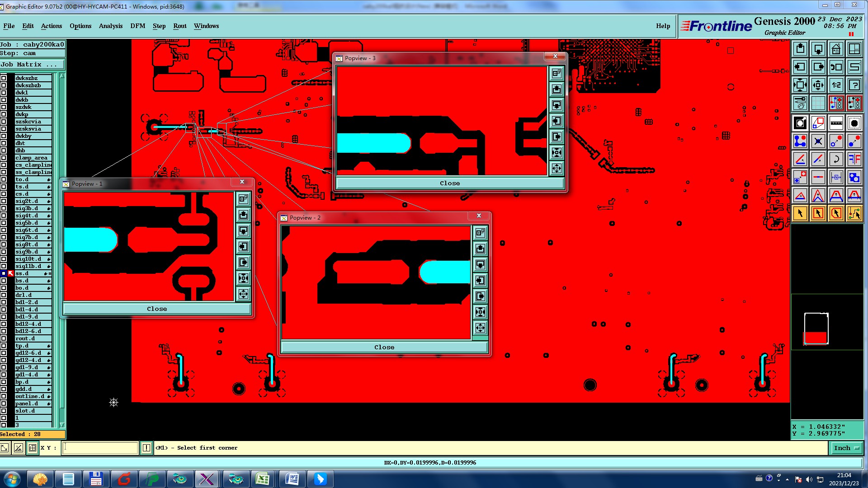The height and width of the screenshot is (488, 868).
Task: Click the mirror F icon
Action: pyautogui.click(x=854, y=159)
